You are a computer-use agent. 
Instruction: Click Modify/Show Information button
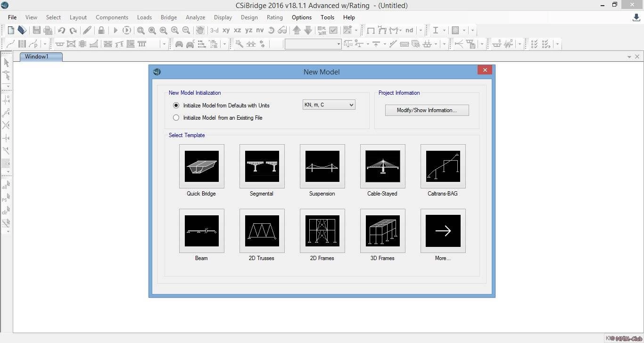[x=427, y=110]
